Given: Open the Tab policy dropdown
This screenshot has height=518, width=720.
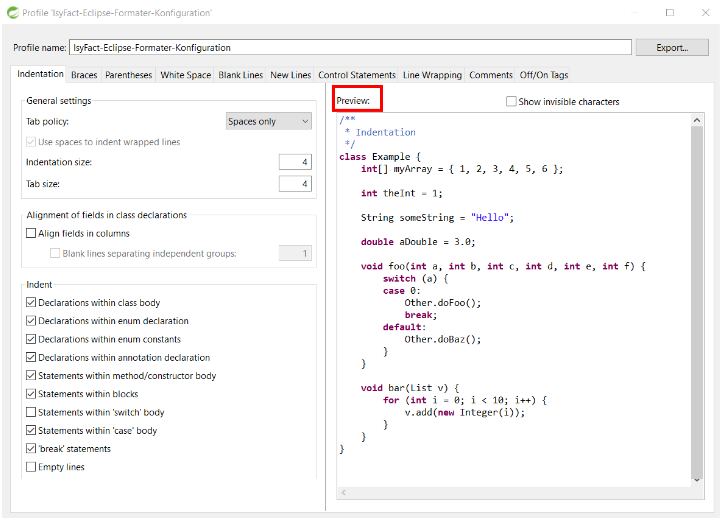Looking at the screenshot, I should tap(269, 121).
